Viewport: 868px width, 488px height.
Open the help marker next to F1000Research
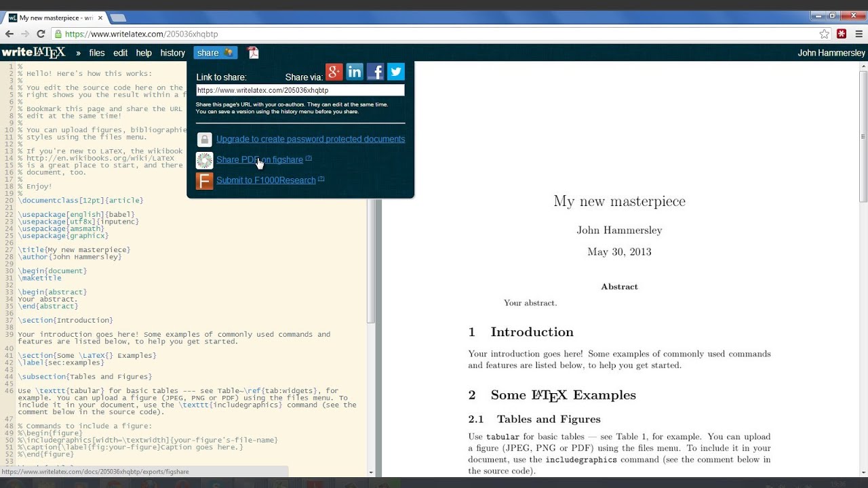[321, 179]
